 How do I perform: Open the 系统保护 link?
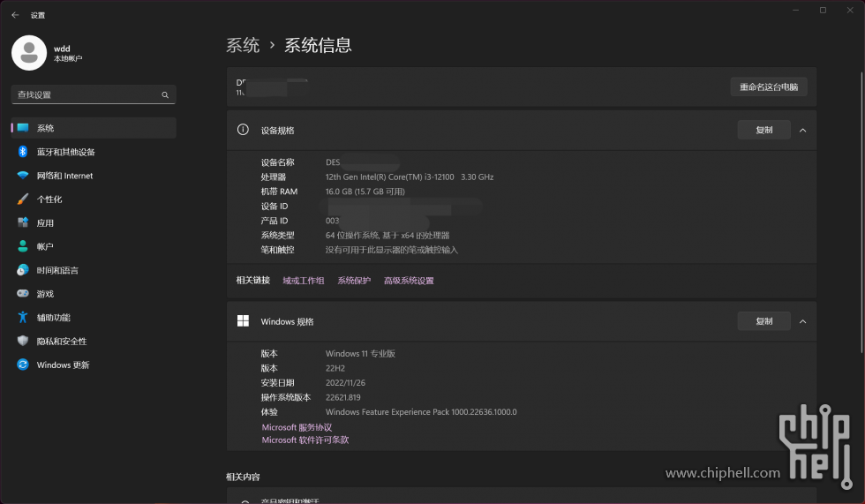[354, 281]
